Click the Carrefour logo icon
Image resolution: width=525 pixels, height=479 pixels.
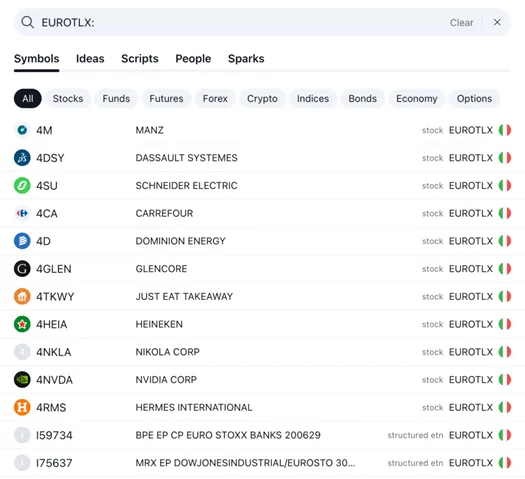(22, 213)
